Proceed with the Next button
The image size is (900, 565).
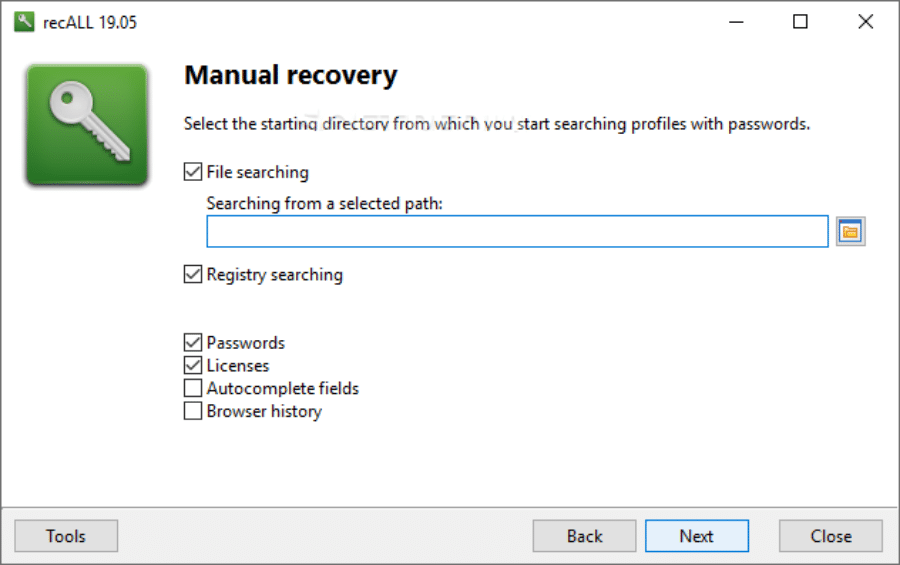coord(697,536)
